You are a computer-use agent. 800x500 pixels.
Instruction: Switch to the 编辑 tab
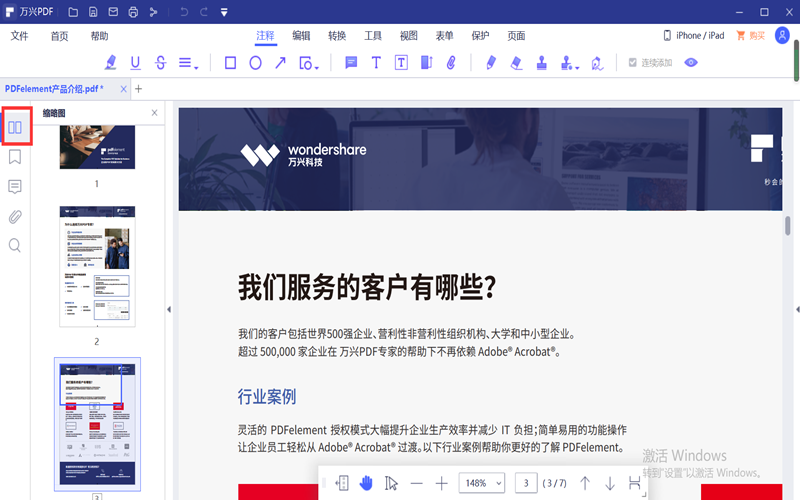point(301,36)
